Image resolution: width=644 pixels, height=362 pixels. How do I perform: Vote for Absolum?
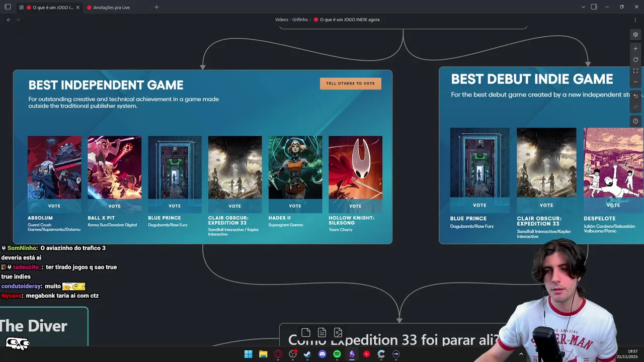click(x=54, y=206)
